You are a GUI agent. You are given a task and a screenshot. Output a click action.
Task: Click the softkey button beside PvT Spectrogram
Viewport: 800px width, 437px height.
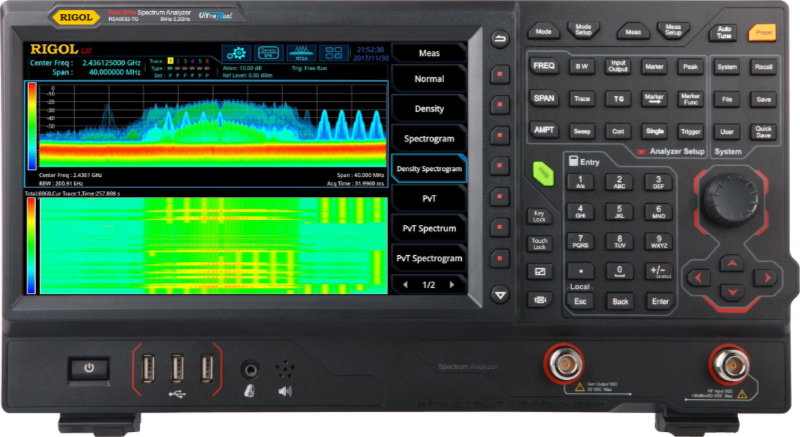point(500,258)
